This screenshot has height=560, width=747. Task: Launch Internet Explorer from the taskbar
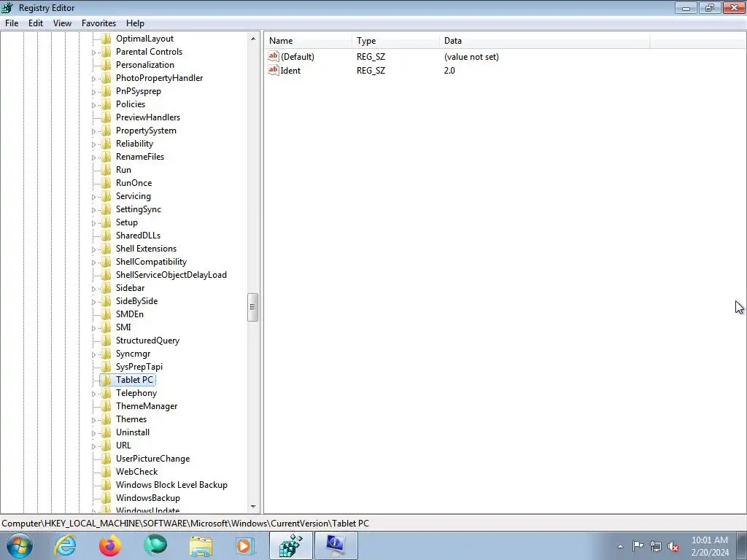(x=65, y=545)
